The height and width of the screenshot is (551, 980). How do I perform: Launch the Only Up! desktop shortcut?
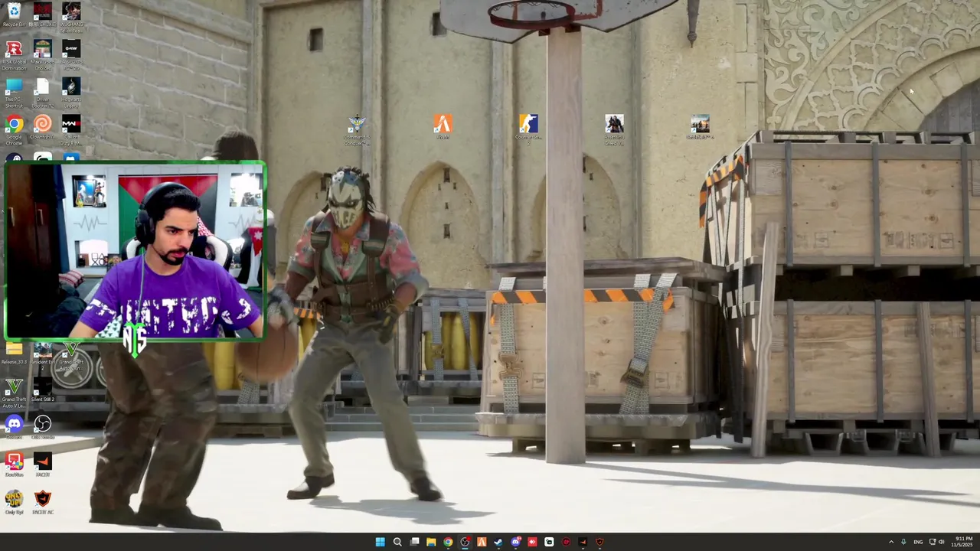click(x=14, y=502)
